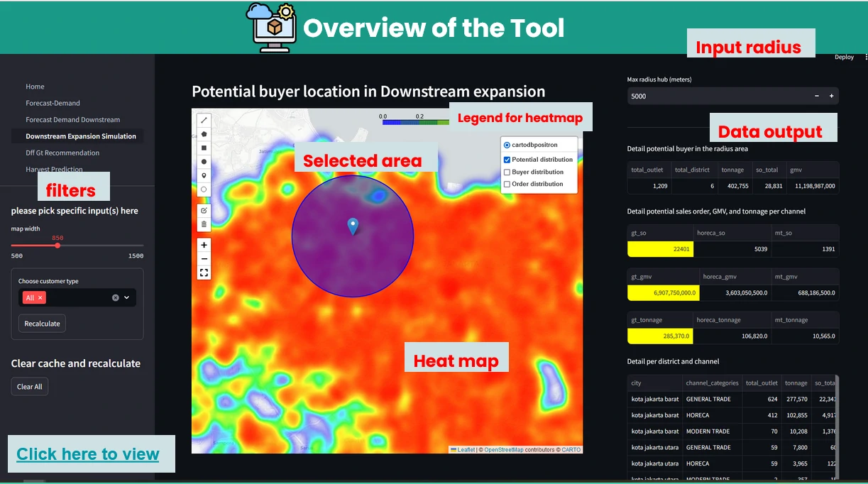Image resolution: width=868 pixels, height=484 pixels.
Task: Select the draw circle tool
Action: point(204,162)
